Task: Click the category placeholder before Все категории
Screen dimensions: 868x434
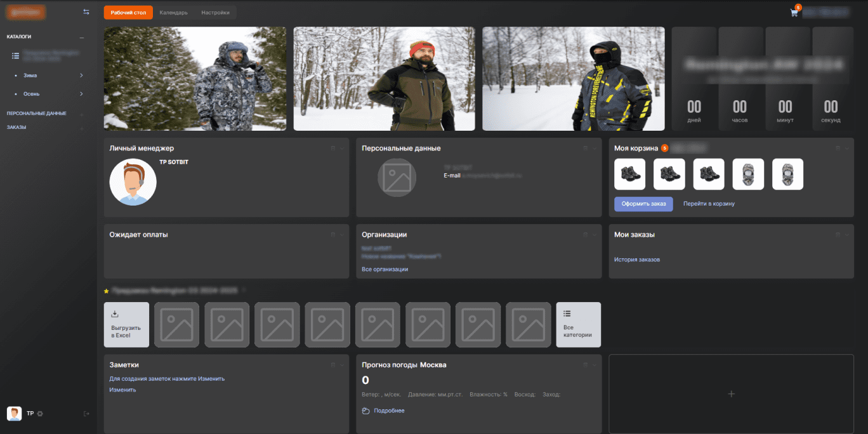Action: 529,324
